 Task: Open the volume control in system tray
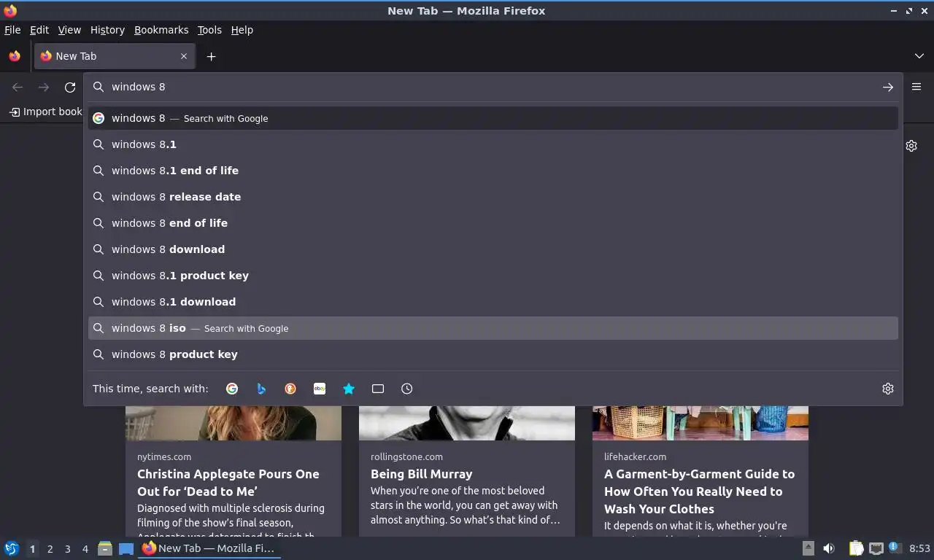829,548
